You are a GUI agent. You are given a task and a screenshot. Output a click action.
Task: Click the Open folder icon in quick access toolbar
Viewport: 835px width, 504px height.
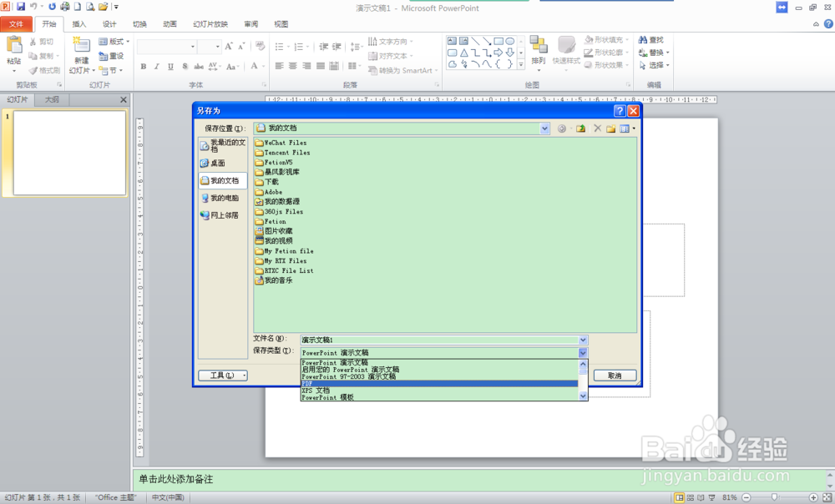coord(103,7)
